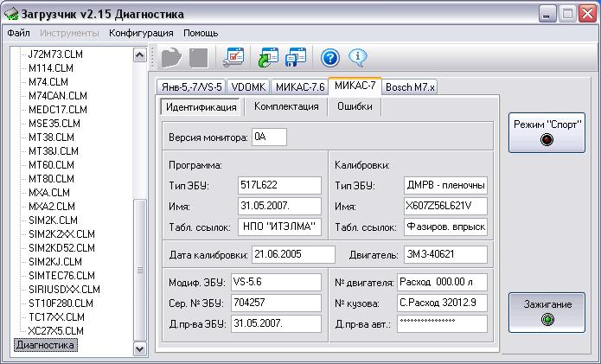Switch to the Bosch M7.x tab
Image resolution: width=601 pixels, height=364 pixels.
tap(411, 86)
